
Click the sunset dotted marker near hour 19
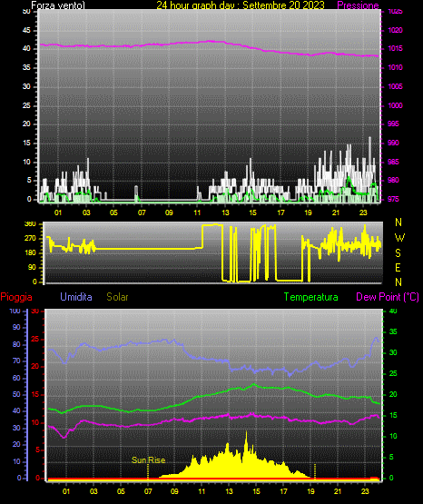click(315, 471)
